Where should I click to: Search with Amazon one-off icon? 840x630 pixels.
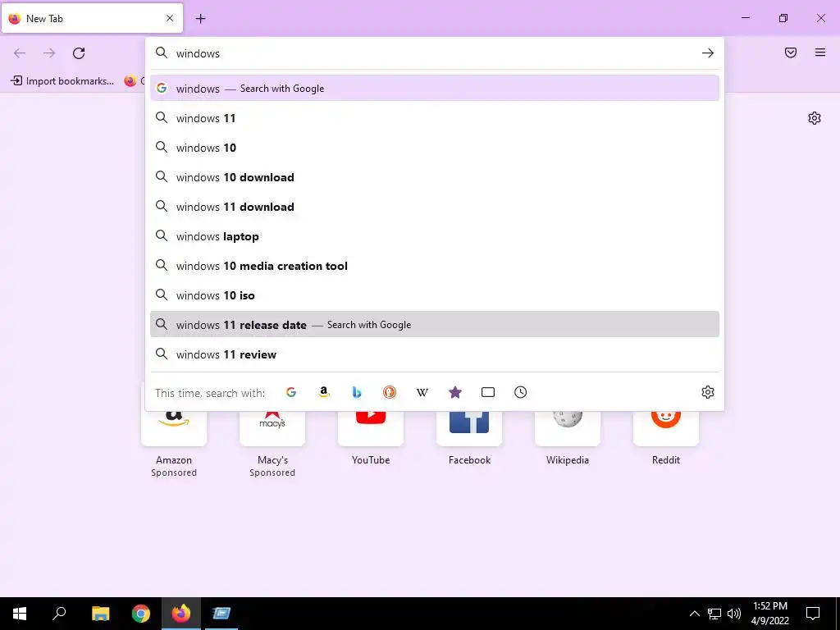click(323, 392)
